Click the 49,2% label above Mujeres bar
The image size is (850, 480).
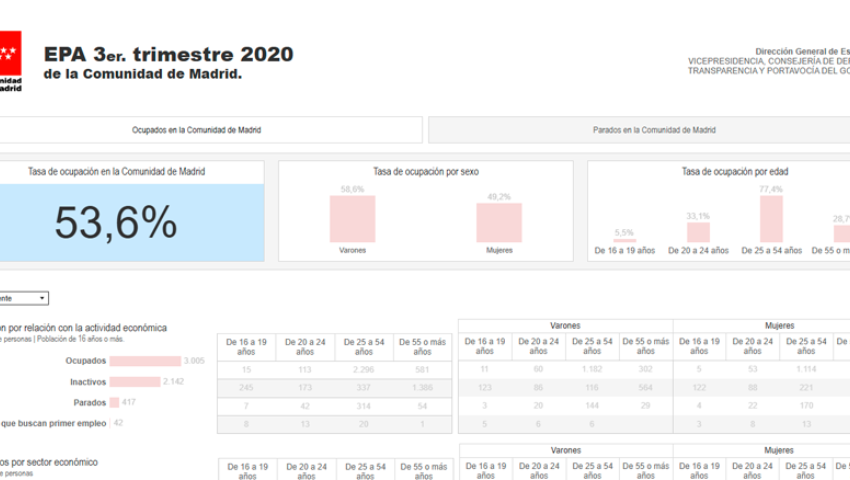tap(499, 197)
